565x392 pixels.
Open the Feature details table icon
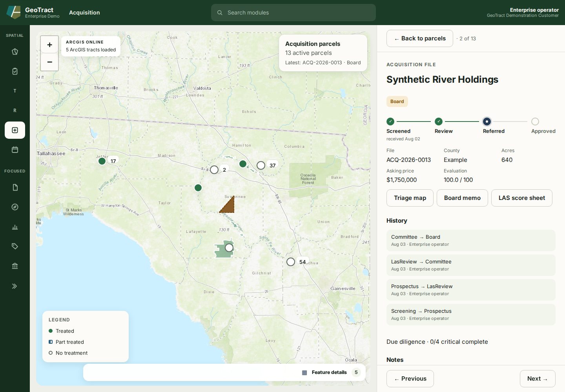coord(304,373)
